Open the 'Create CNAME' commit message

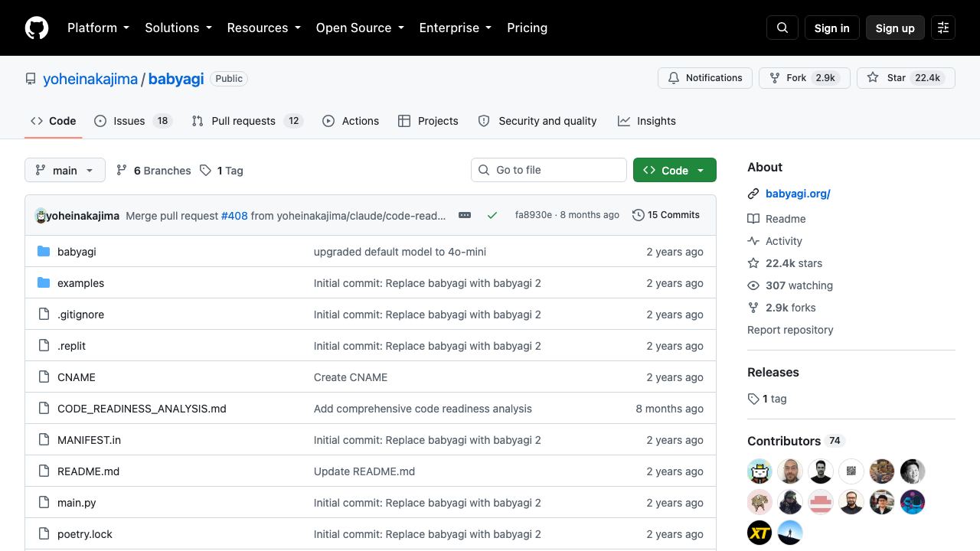[x=351, y=377]
